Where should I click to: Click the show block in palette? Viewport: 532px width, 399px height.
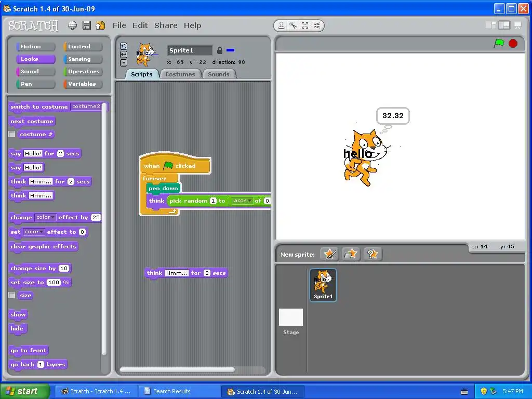coord(18,314)
